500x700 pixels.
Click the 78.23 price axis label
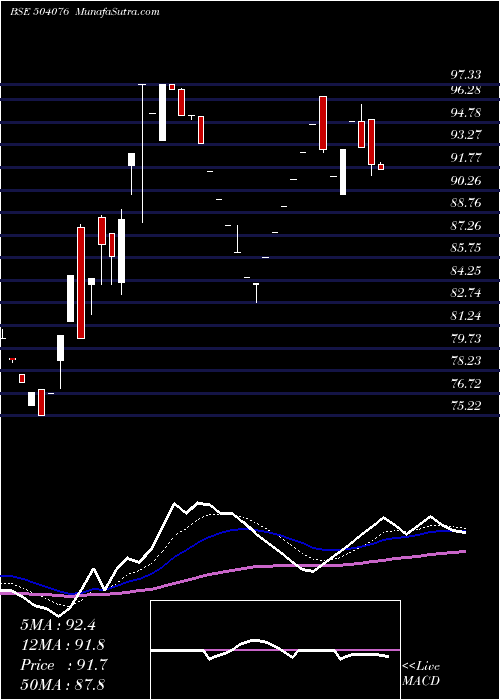(x=466, y=361)
